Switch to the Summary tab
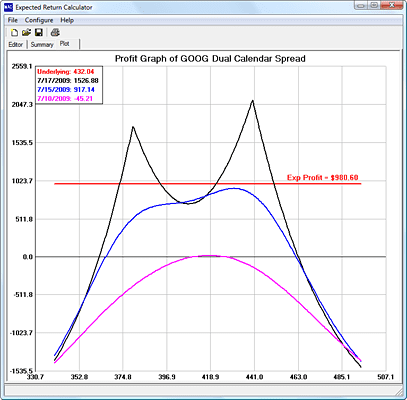Screen dimensions: 407x400 point(42,45)
